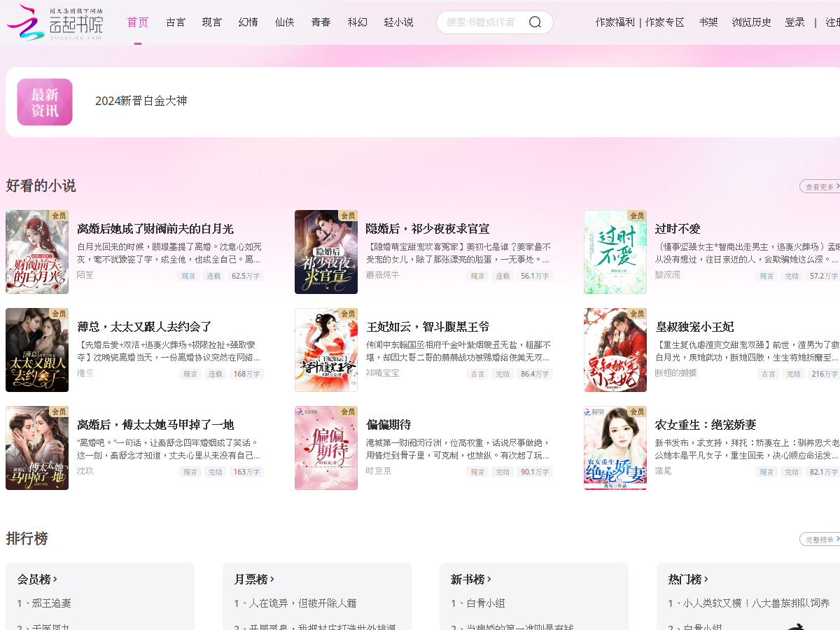Open the 现言 category tab
This screenshot has width=840, height=630.
[x=212, y=22]
